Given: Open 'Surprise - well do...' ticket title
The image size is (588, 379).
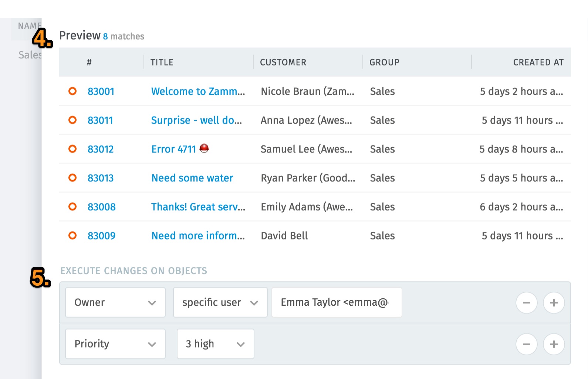Looking at the screenshot, I should (x=196, y=120).
